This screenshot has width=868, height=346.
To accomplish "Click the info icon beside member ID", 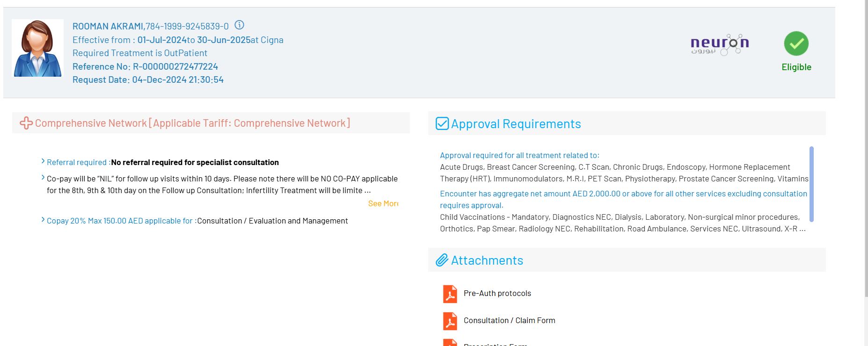I will [239, 25].
